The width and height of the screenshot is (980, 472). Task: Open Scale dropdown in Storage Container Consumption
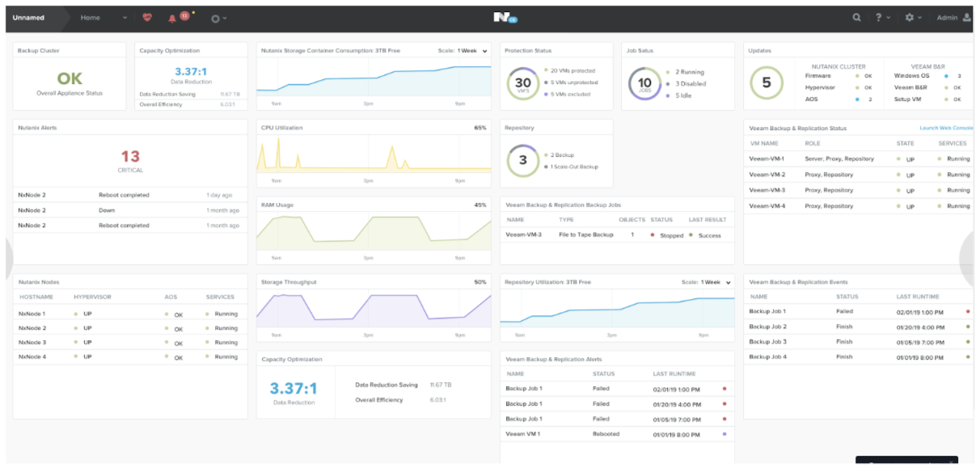[x=471, y=51]
